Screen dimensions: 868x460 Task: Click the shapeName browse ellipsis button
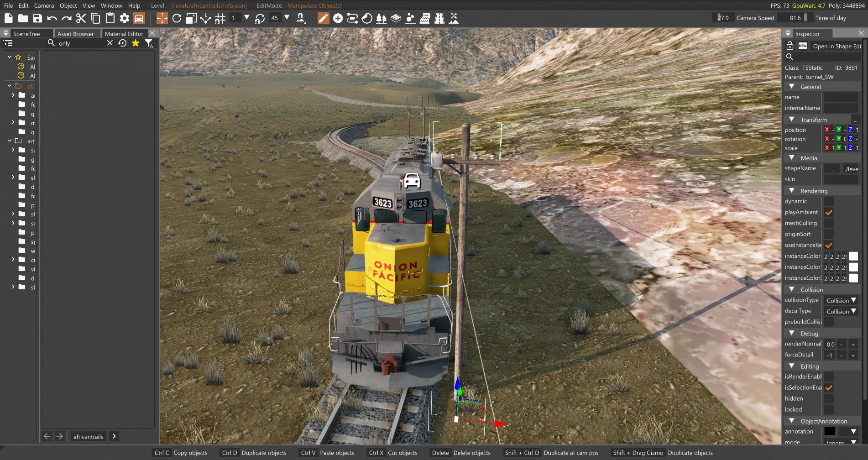(x=832, y=169)
